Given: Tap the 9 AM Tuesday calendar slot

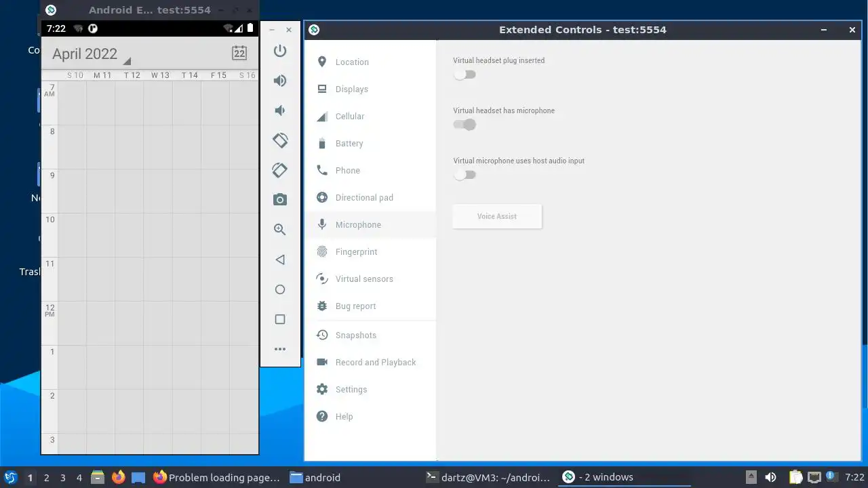Looking at the screenshot, I should point(130,191).
